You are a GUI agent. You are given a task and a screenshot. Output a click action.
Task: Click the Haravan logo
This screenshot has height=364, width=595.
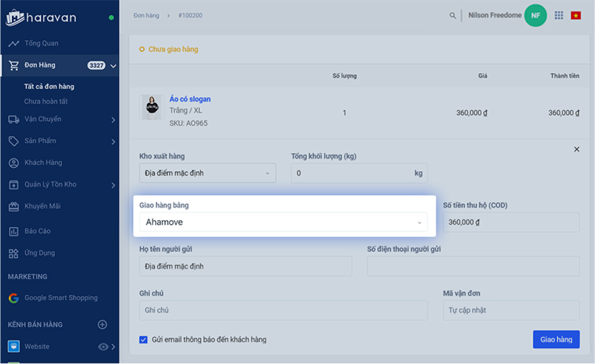point(41,18)
